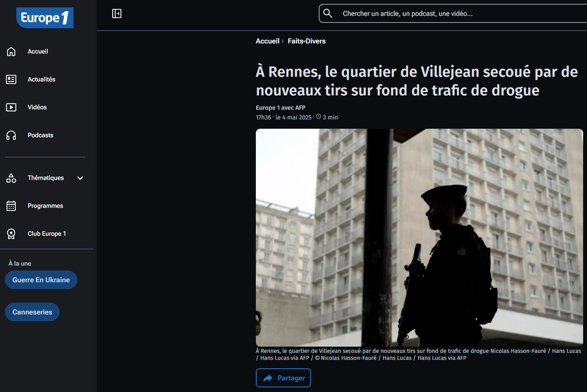Viewport: 587px width, 392px height.
Task: Follow the Faits-Divers breadcrumb link
Action: pyautogui.click(x=307, y=41)
